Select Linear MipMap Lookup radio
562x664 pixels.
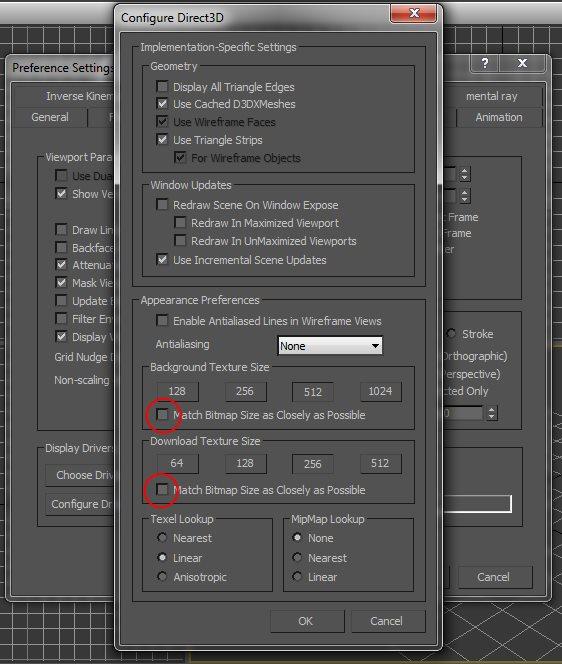point(297,576)
